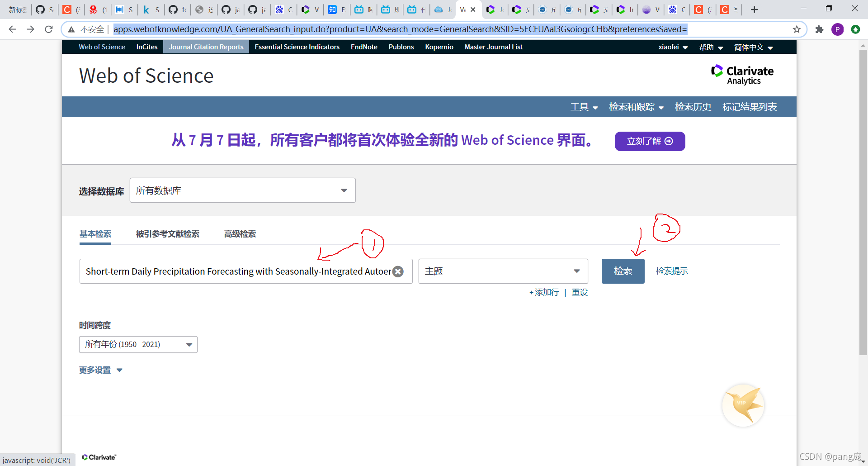Open the browser extensions puzzle icon
868x466 pixels.
(x=819, y=29)
